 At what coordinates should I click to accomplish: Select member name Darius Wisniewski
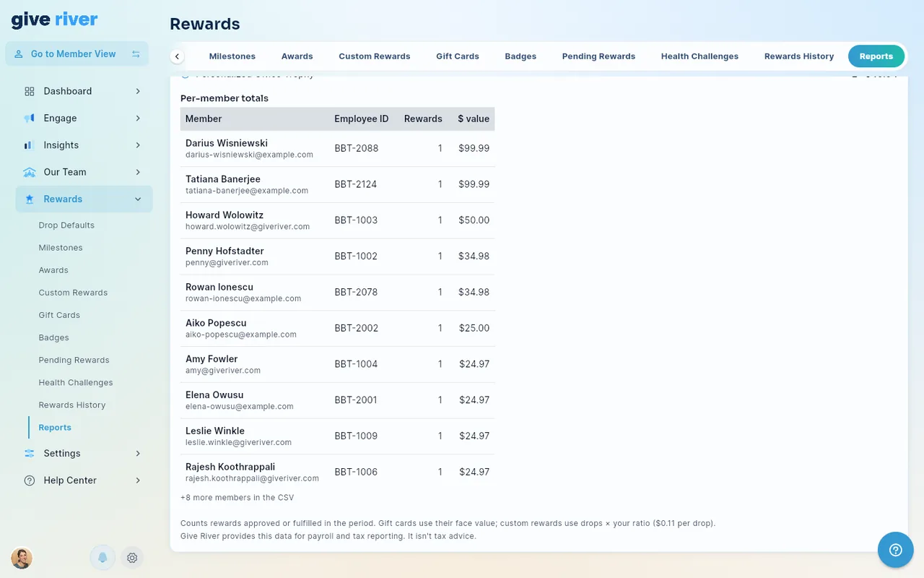[227, 143]
